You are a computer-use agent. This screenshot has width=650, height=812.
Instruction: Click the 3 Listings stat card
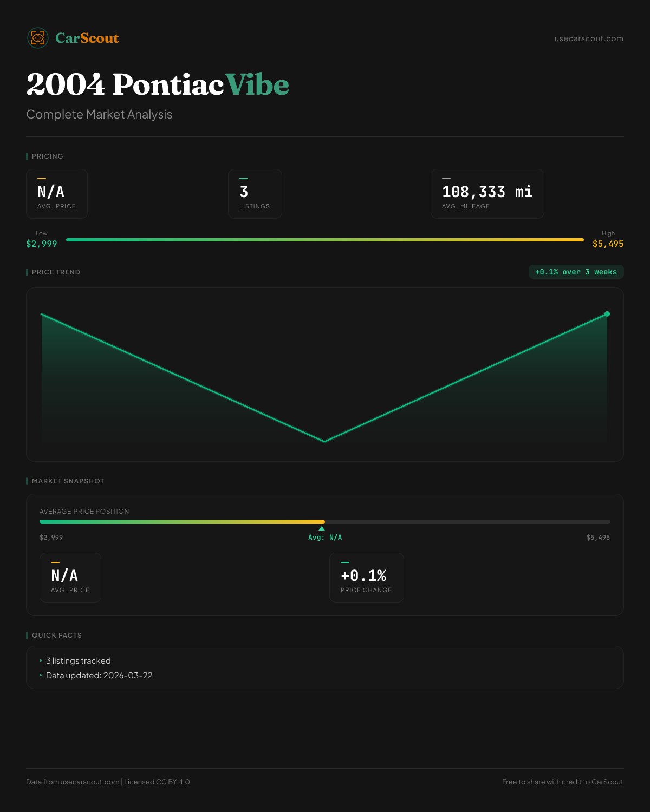coord(255,194)
